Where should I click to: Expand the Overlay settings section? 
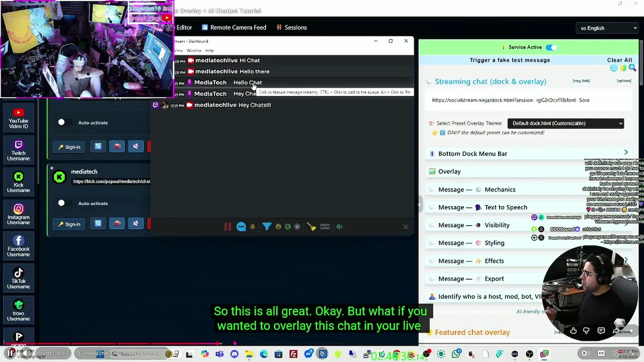[528, 171]
